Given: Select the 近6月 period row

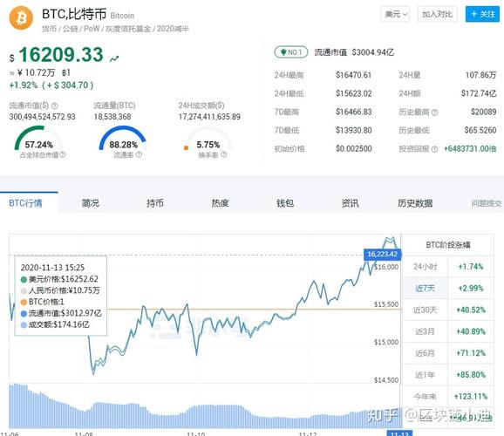Looking at the screenshot, I should click(x=447, y=353).
